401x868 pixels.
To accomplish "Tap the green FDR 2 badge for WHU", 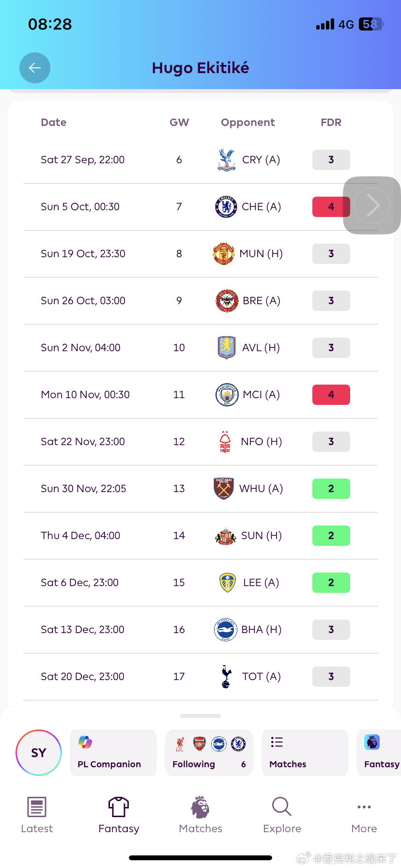I will tap(331, 489).
